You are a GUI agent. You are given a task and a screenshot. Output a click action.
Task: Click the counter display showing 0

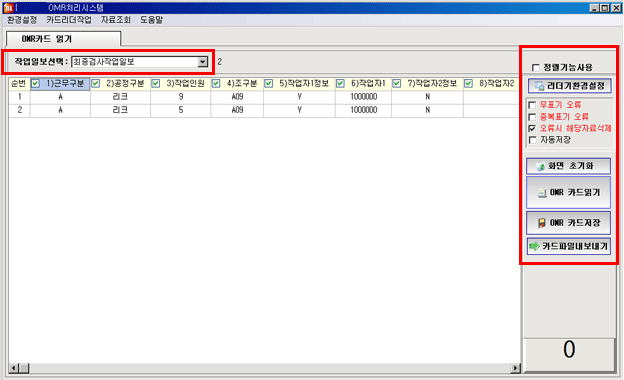click(x=569, y=354)
